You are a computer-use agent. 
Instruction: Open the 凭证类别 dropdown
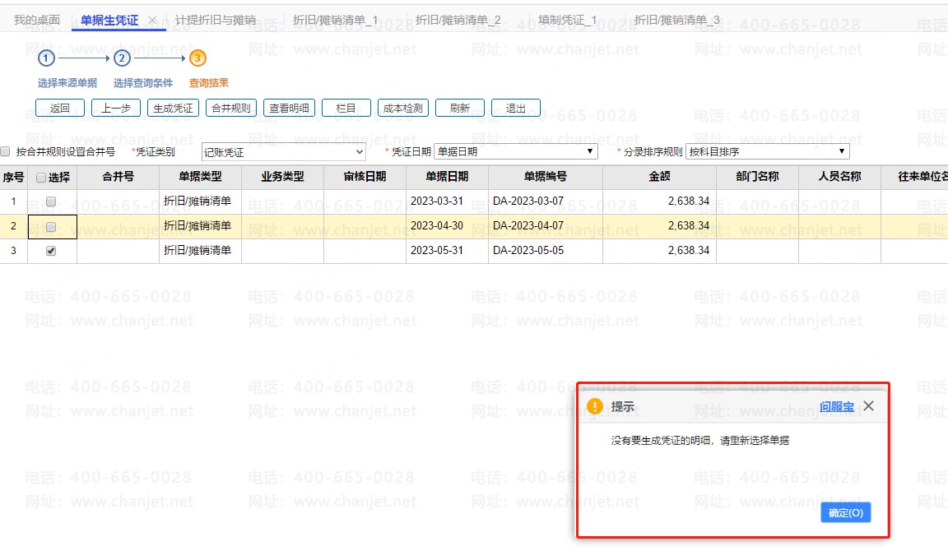pyautogui.click(x=284, y=152)
